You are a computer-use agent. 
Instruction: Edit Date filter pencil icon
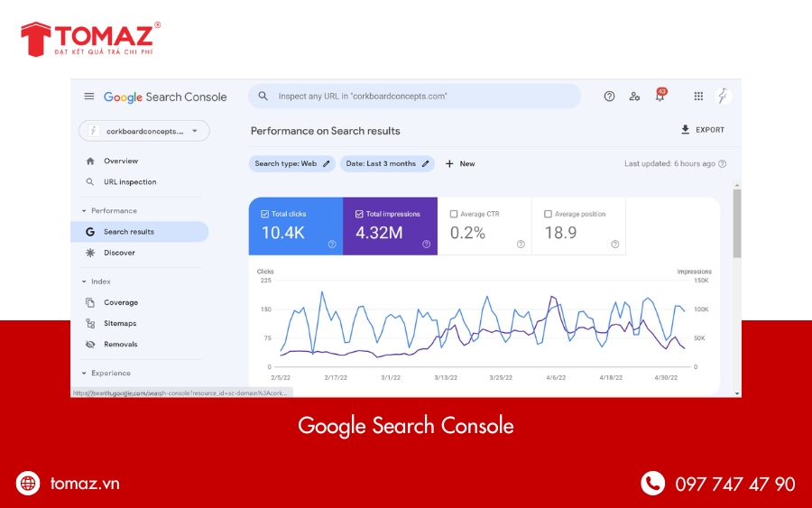pyautogui.click(x=425, y=163)
